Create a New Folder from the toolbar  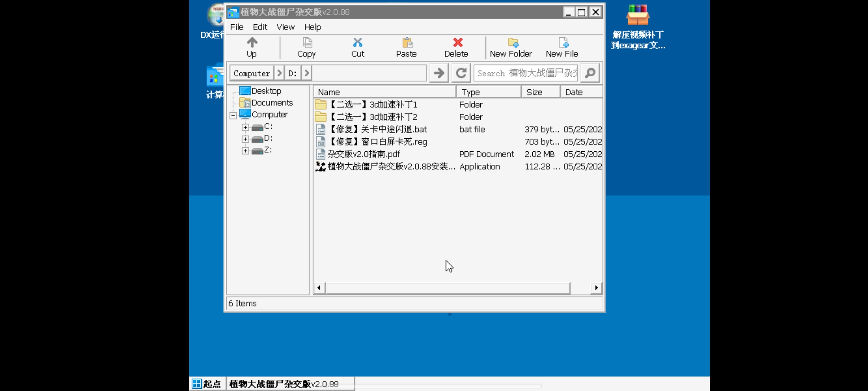point(511,47)
